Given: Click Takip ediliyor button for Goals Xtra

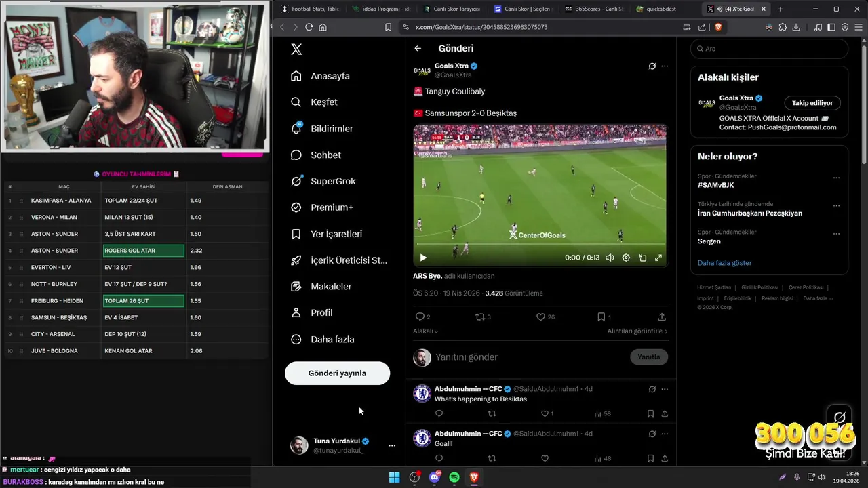Looking at the screenshot, I should pyautogui.click(x=812, y=103).
